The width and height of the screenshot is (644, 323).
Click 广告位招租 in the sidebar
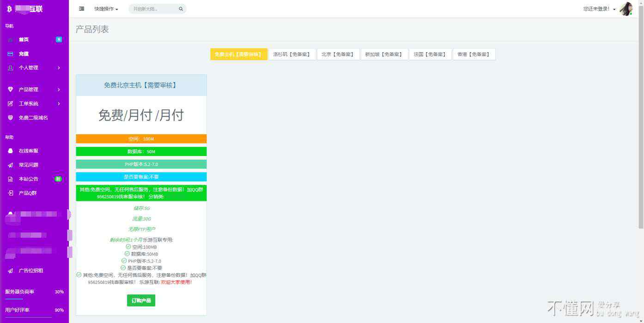point(30,271)
